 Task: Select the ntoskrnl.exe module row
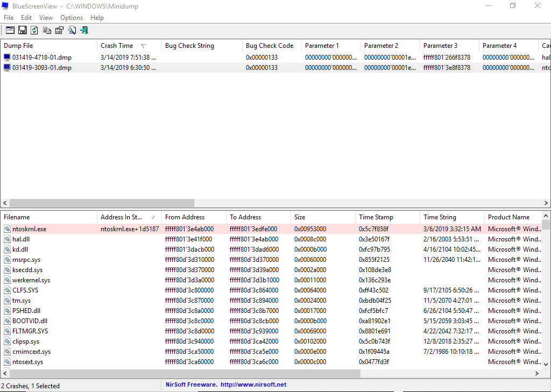coord(271,229)
